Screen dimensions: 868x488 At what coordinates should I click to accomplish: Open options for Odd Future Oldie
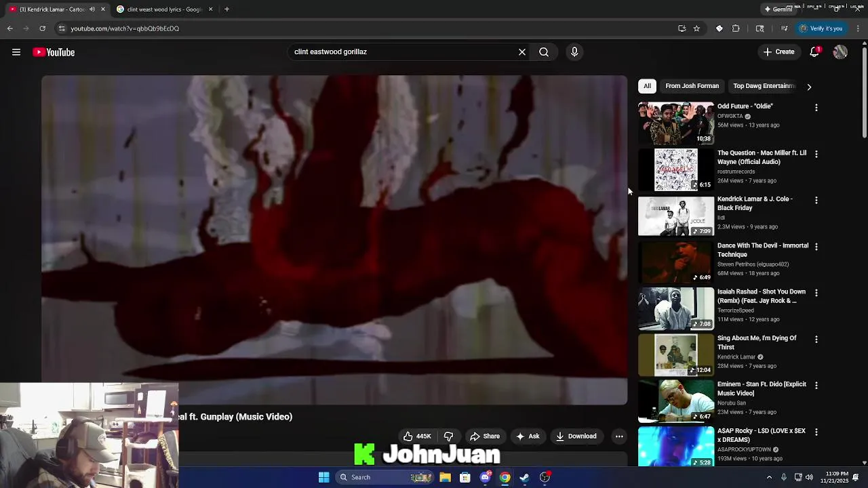(816, 108)
